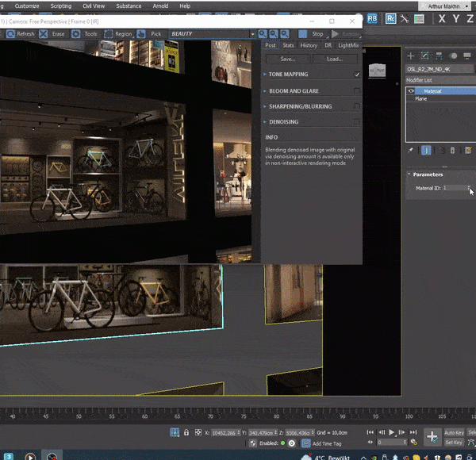Open the Modify panel tab icon
The image size is (476, 460).
click(x=424, y=56)
